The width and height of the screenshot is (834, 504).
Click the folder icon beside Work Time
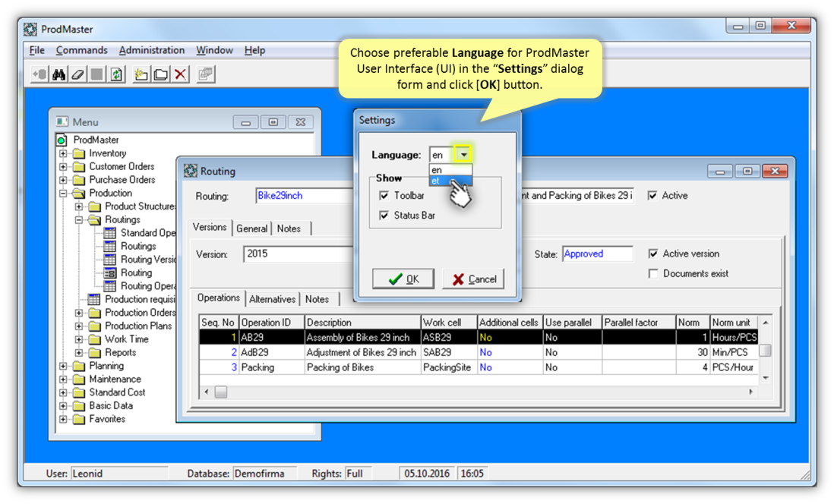coord(95,340)
